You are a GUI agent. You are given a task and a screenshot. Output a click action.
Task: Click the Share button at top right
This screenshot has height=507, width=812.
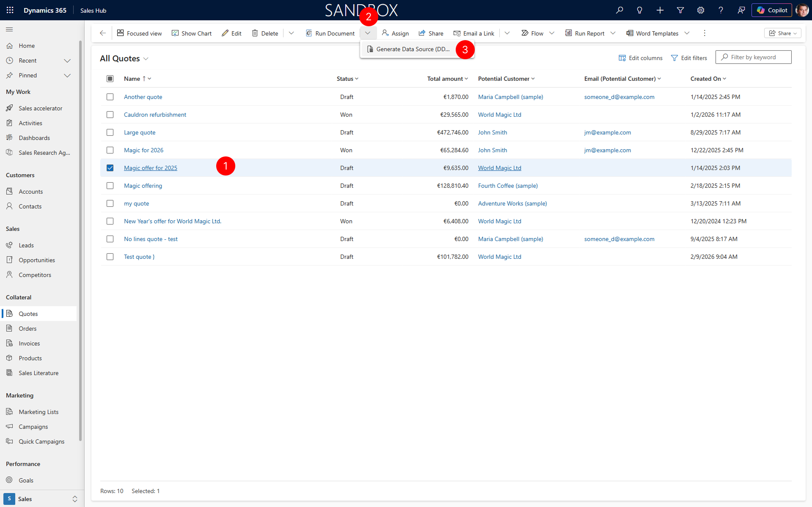coord(782,33)
